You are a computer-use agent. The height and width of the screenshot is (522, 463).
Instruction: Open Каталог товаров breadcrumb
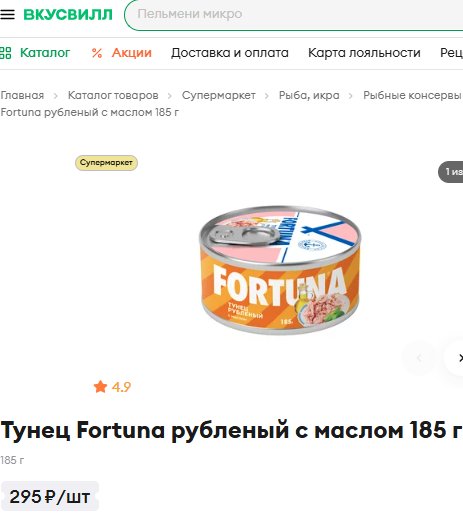tap(113, 95)
